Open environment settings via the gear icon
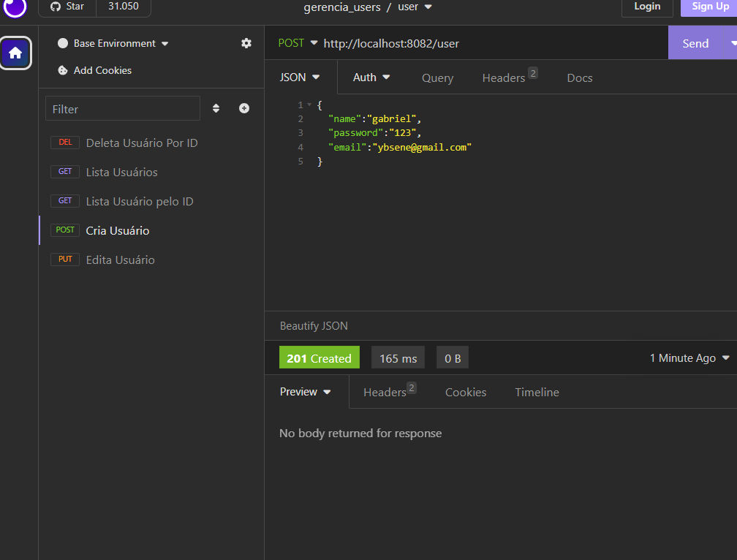 (246, 43)
